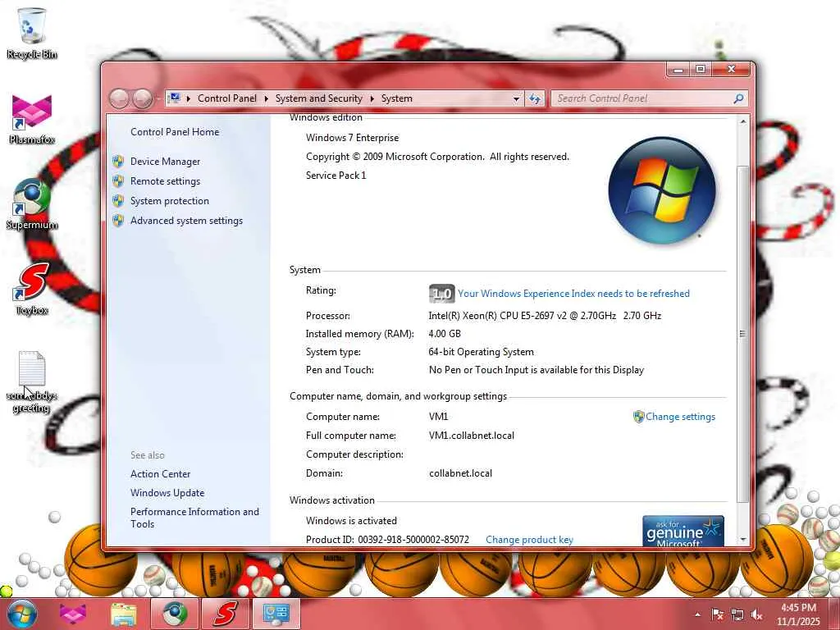Viewport: 840px width, 630px height.
Task: Show hidden tray icons arrow
Action: tap(697, 615)
